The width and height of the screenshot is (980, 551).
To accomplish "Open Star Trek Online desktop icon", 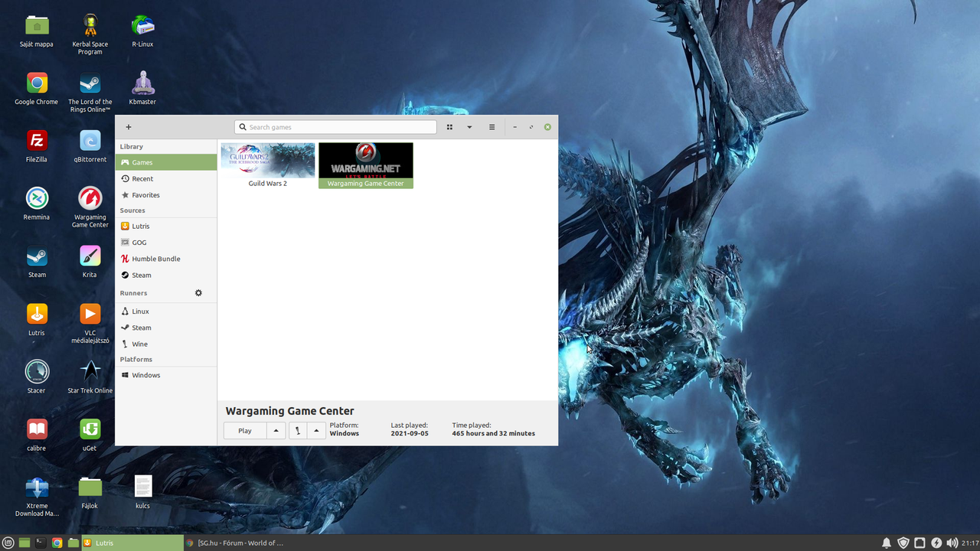I will click(90, 372).
